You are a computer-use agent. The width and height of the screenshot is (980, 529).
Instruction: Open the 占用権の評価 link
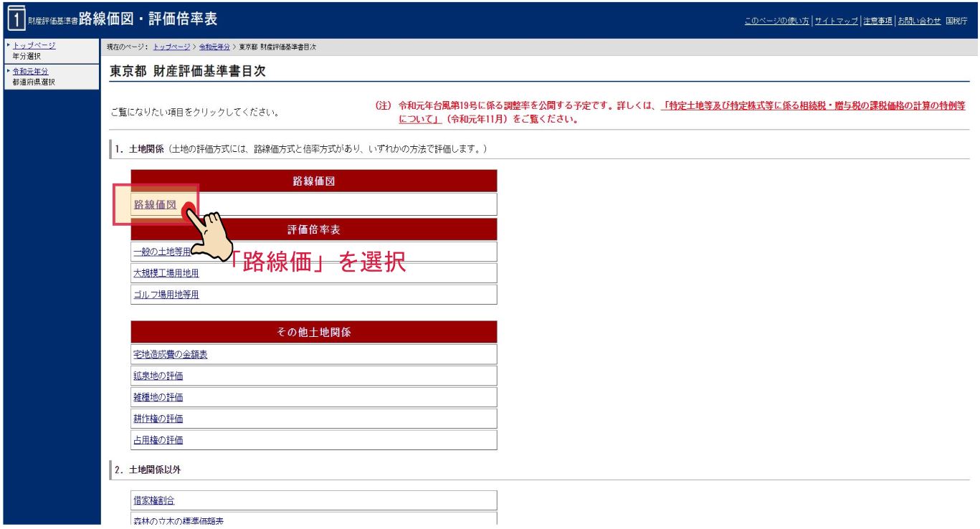pyautogui.click(x=158, y=439)
